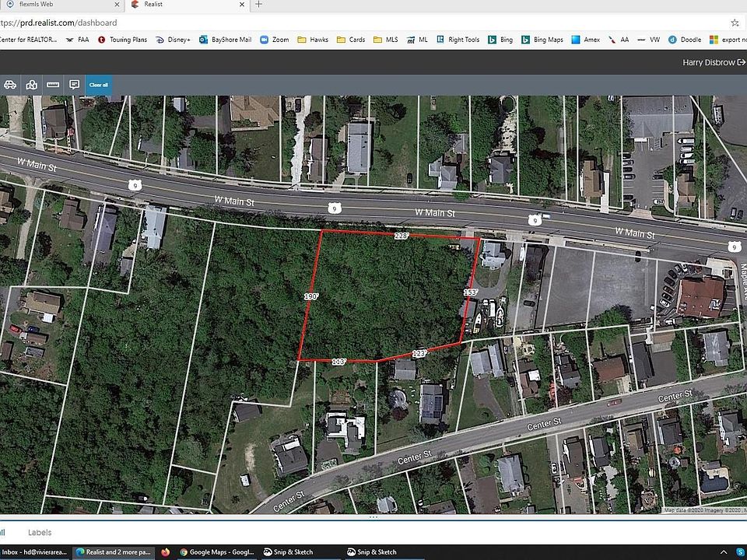Open the second Snip & Sketch taskbar item

[x=373, y=552]
